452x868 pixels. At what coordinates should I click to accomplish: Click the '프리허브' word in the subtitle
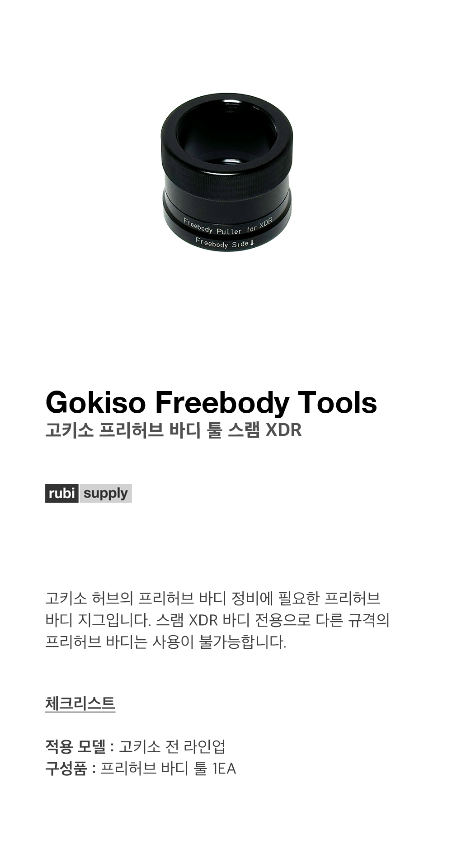click(132, 430)
